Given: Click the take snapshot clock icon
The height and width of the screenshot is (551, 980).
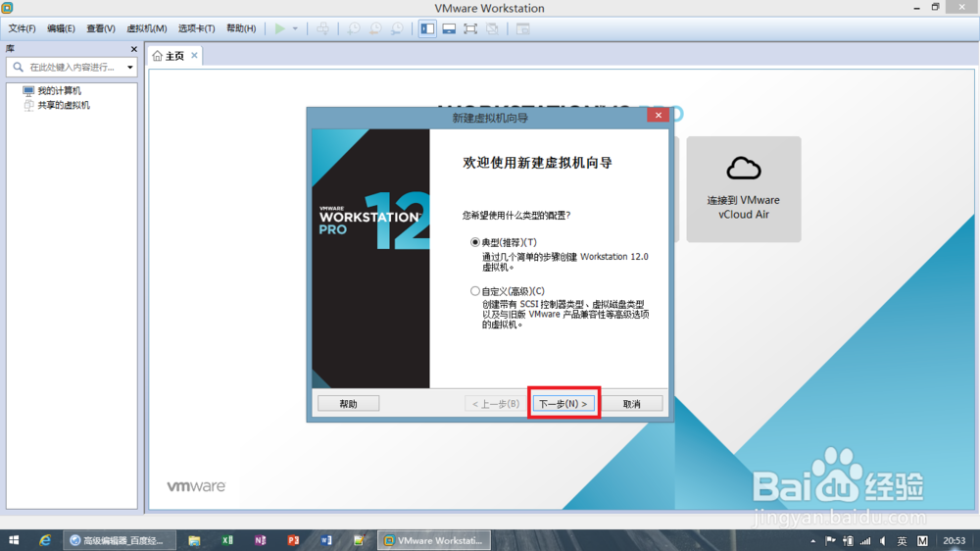Looking at the screenshot, I should point(354,28).
